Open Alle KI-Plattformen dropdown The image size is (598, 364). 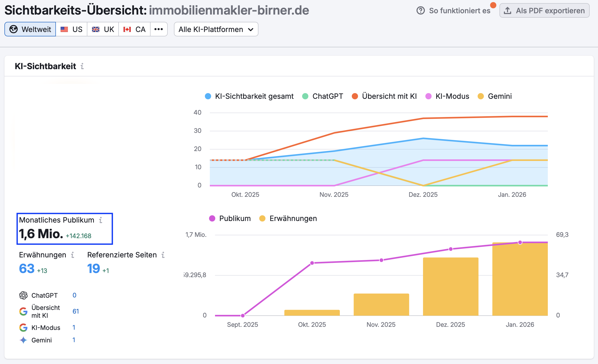pos(216,29)
